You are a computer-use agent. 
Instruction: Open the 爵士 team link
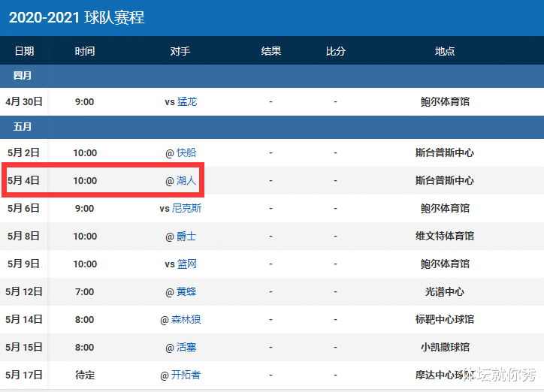tap(186, 236)
